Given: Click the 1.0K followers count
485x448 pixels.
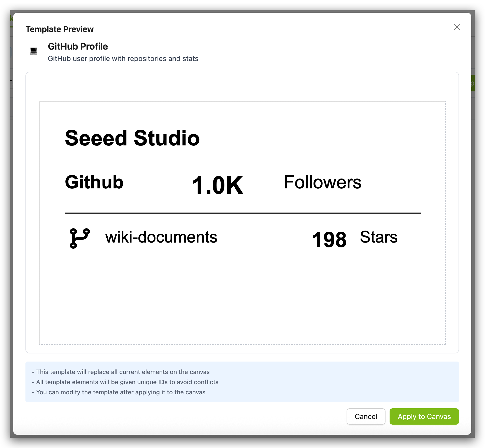Looking at the screenshot, I should pos(218,185).
